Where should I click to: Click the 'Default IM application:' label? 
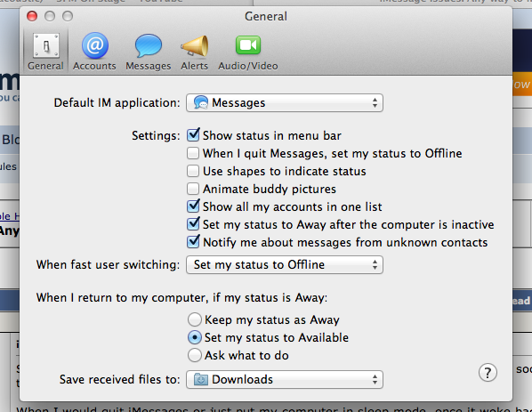[117, 103]
